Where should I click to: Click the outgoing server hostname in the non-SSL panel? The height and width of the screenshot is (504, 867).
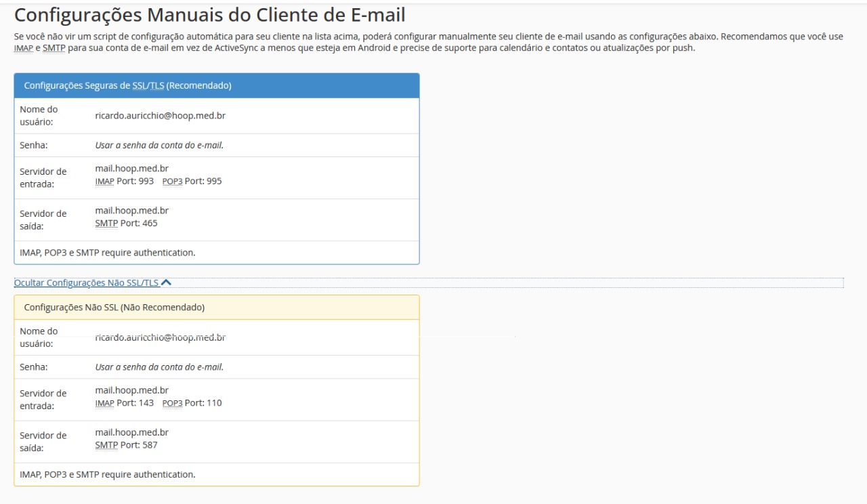click(131, 432)
